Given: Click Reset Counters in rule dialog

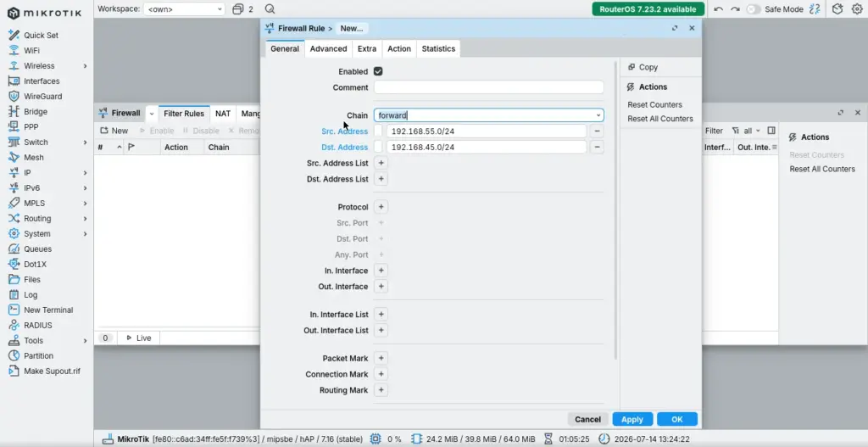Looking at the screenshot, I should (654, 104).
